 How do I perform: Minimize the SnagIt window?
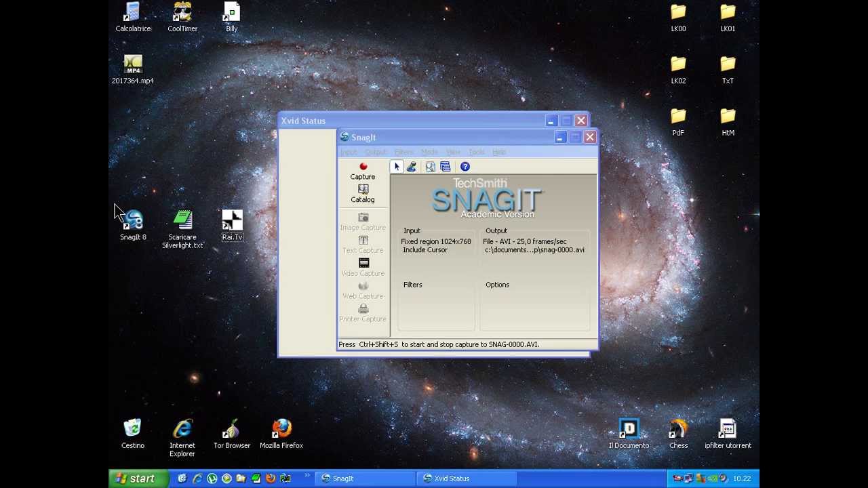pos(559,138)
